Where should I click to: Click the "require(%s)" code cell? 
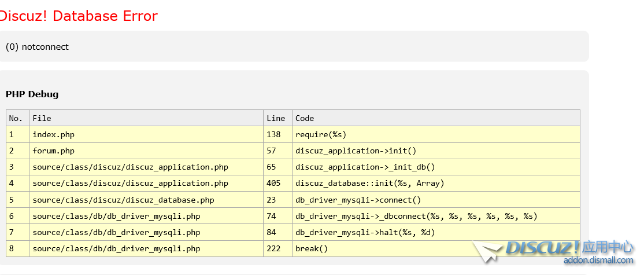[x=436, y=134]
